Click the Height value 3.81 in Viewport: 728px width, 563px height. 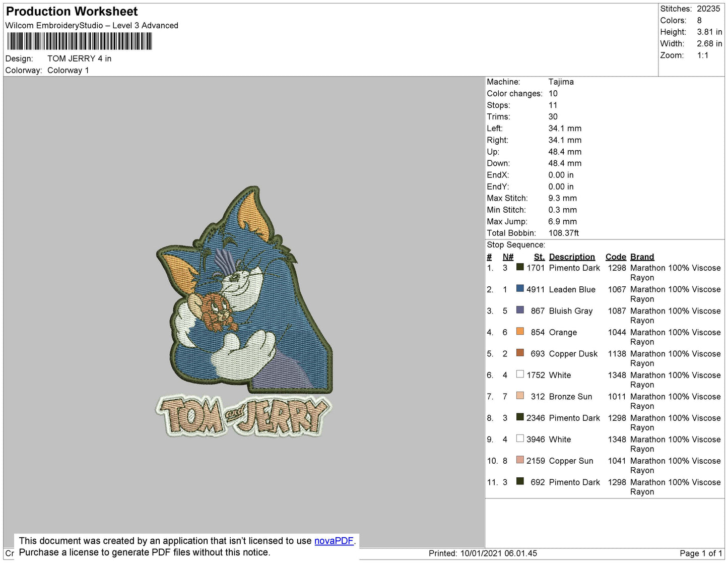point(709,32)
